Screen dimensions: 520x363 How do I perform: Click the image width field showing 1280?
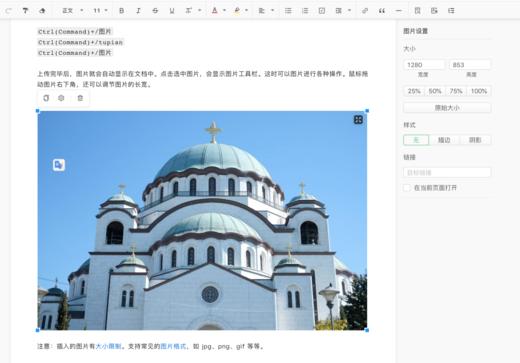424,65
